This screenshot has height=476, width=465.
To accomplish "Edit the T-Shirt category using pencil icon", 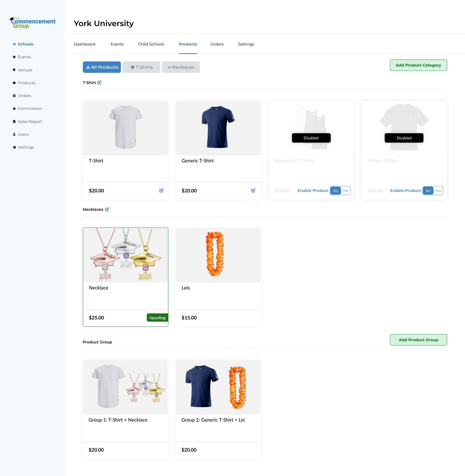I will [x=99, y=83].
